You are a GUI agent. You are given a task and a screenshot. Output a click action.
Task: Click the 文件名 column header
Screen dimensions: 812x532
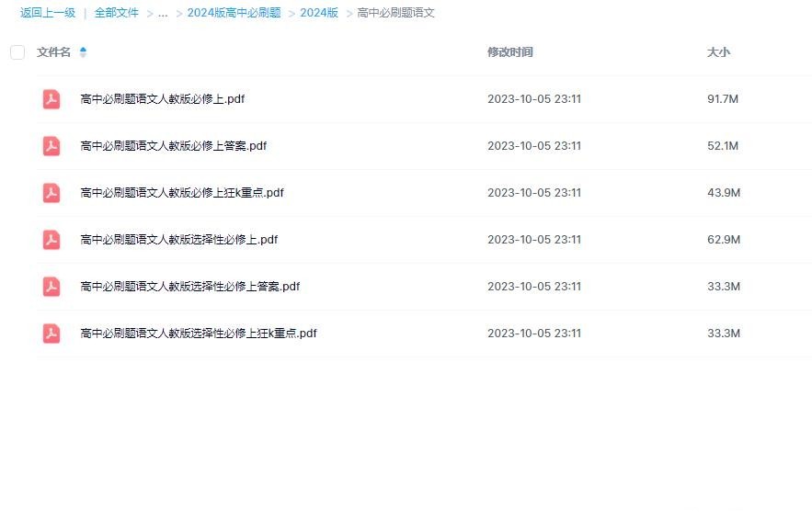pos(53,51)
